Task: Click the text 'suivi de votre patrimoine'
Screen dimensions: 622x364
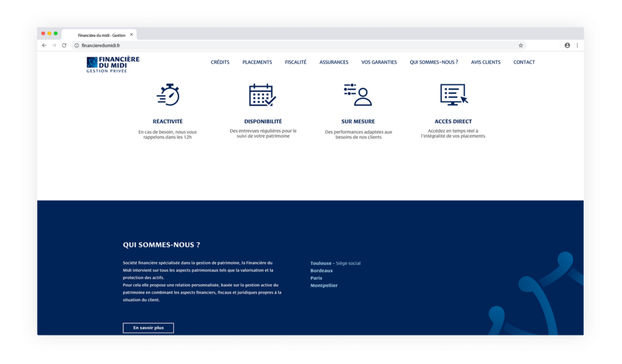Action: 263,136
